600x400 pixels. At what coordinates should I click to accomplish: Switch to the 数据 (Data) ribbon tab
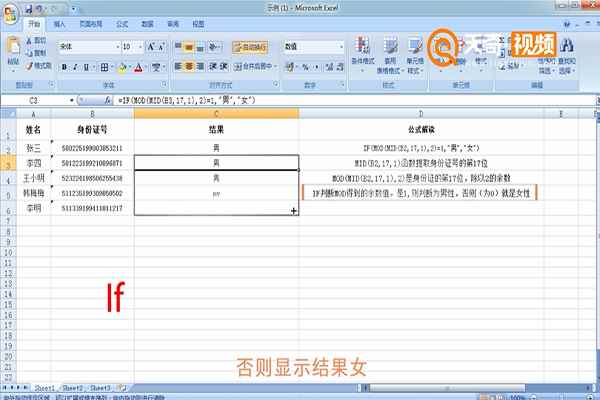147,24
